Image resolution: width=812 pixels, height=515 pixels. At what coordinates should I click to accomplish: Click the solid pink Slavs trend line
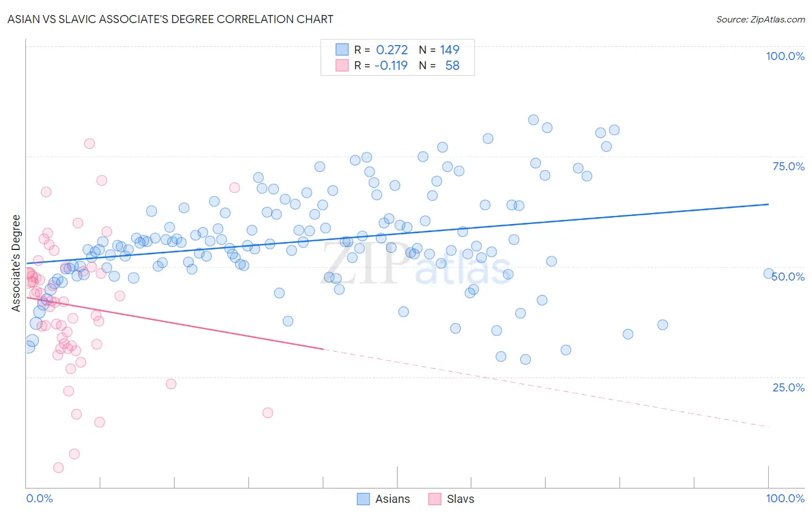click(174, 323)
